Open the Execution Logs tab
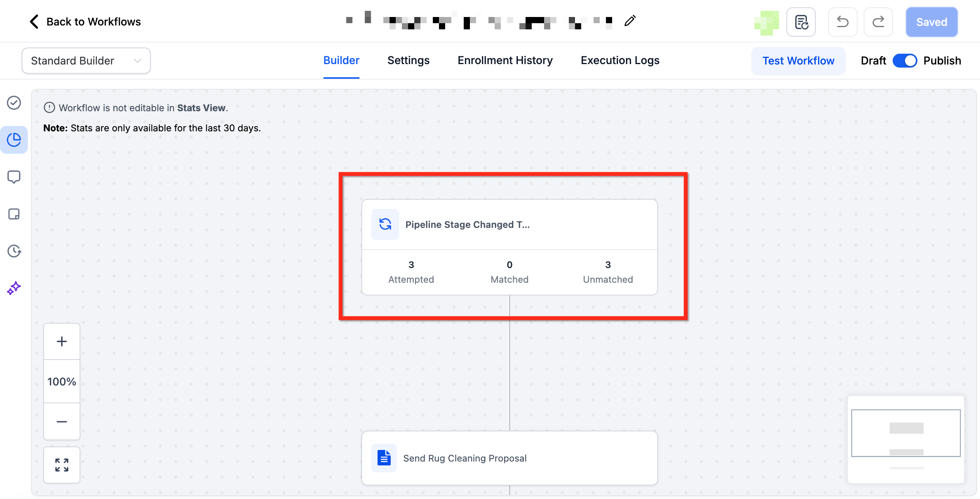The height and width of the screenshot is (499, 980). tap(620, 61)
